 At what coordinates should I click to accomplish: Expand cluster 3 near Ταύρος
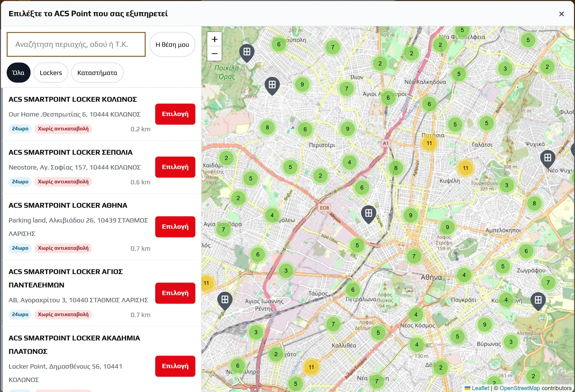coord(286,271)
